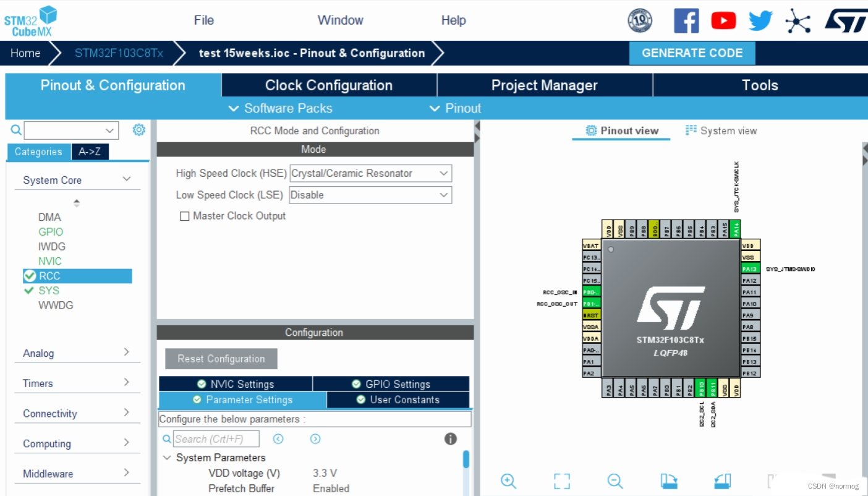
Task: Click the ST logo in top-right corner
Action: coord(845,20)
